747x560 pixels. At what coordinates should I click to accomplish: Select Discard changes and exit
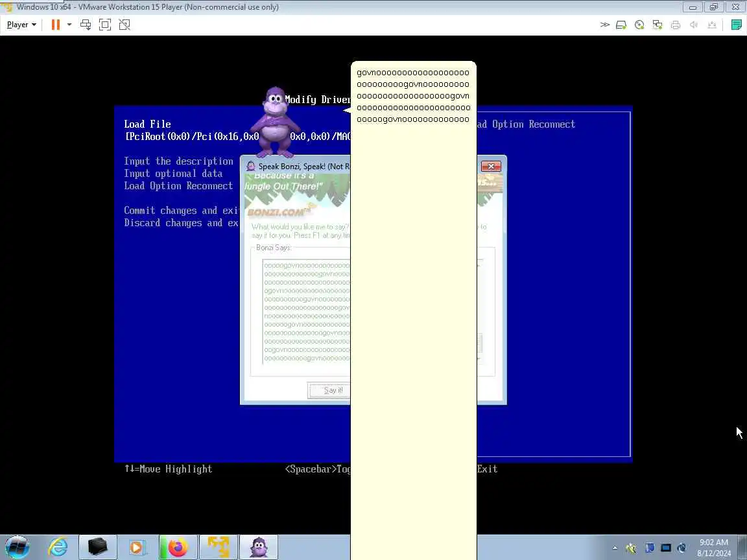coord(181,224)
